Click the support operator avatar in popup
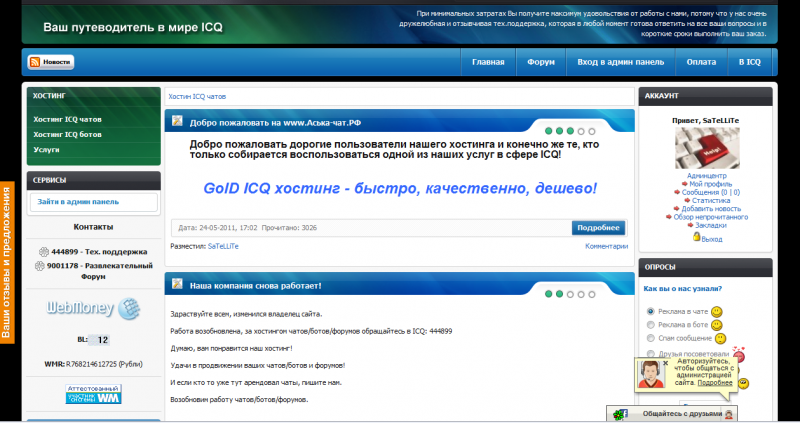This screenshot has height=423, width=800. [651, 374]
